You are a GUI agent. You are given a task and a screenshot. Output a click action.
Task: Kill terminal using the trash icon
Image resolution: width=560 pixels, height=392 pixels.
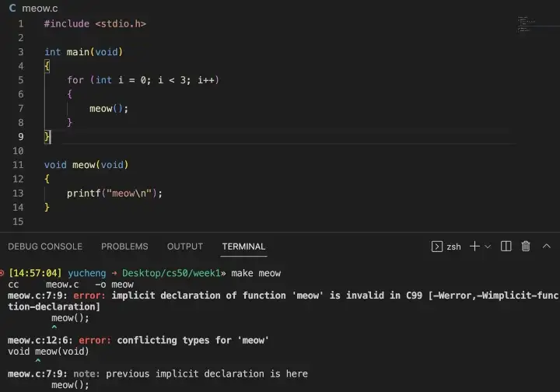(x=525, y=247)
